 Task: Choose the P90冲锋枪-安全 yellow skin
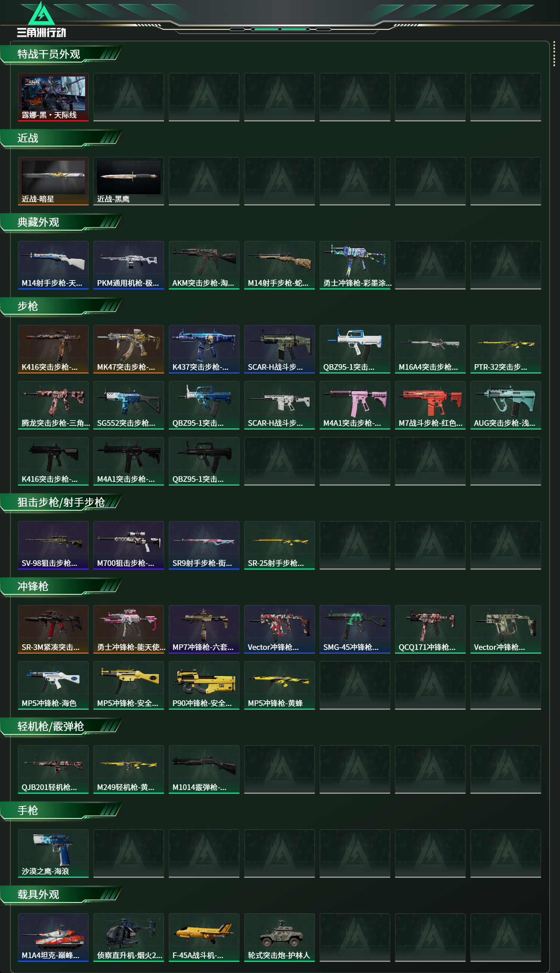click(x=204, y=685)
